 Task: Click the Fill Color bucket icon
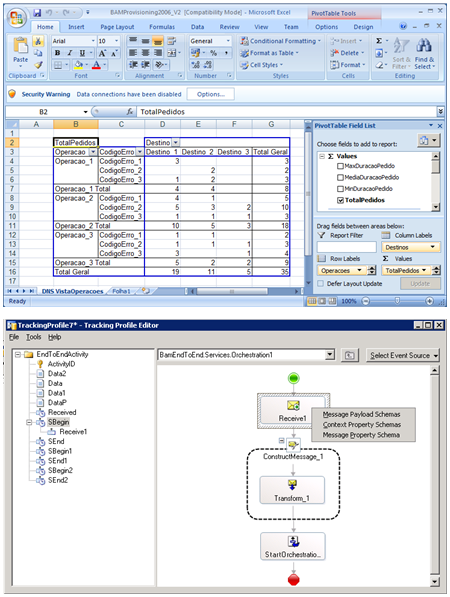point(78,65)
